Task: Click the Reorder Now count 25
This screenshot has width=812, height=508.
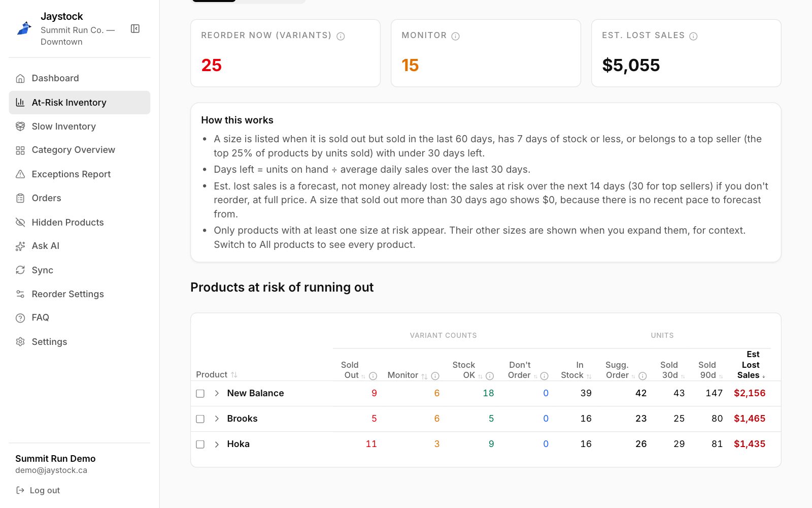Action: click(x=212, y=65)
